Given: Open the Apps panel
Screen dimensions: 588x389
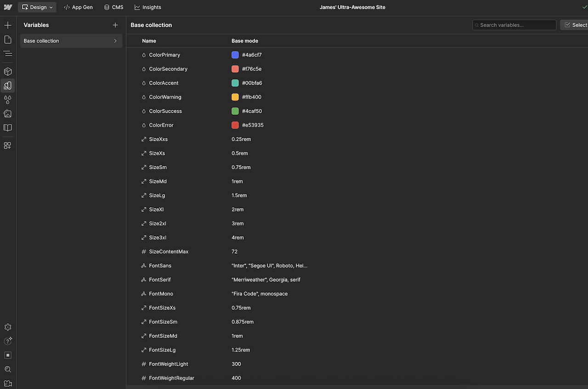Looking at the screenshot, I should pos(7,145).
